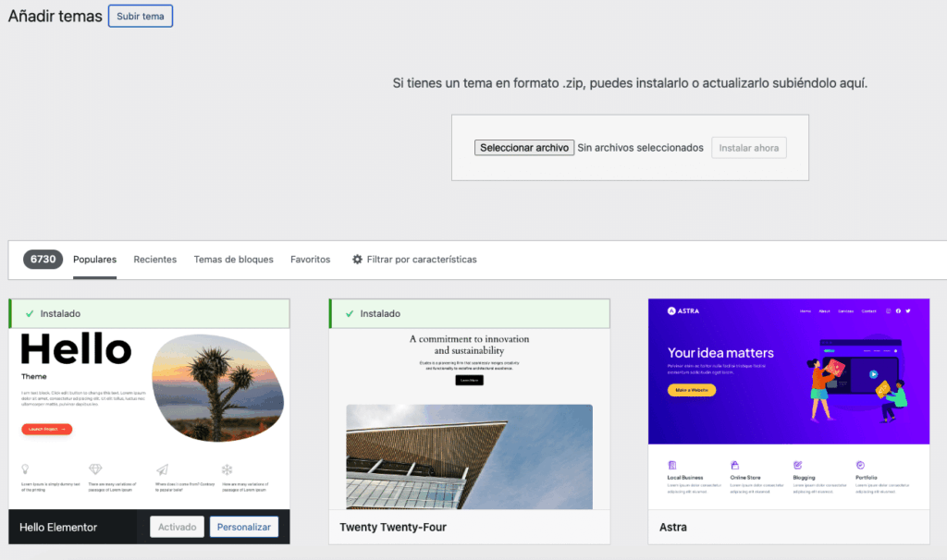The image size is (947, 560).
Task: Open the Astra theme preview thumbnail
Action: (789, 404)
